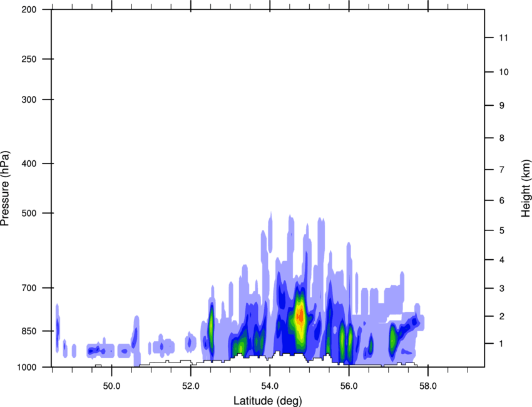Select the 200 pressure tick label
532x407 pixels.
click(29, 9)
